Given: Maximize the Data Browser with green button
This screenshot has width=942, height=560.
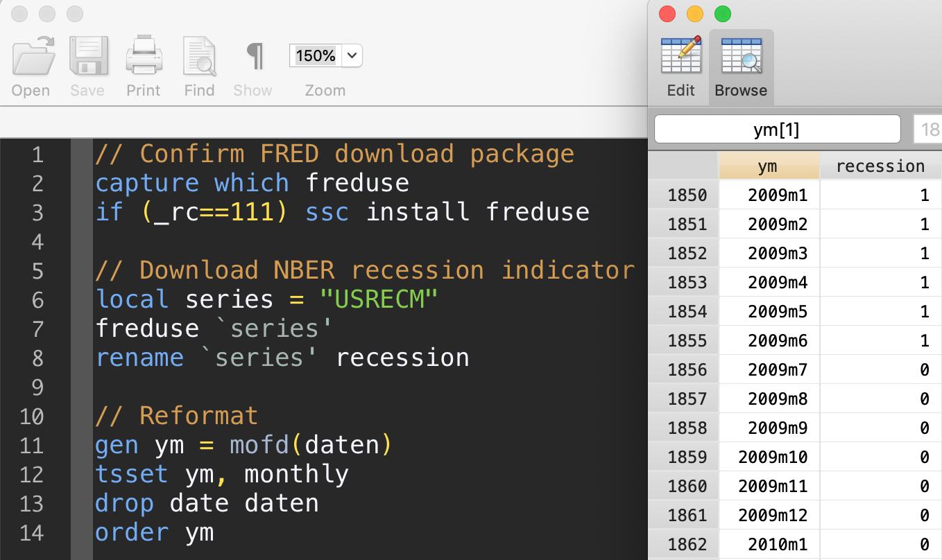Looking at the screenshot, I should 723,14.
